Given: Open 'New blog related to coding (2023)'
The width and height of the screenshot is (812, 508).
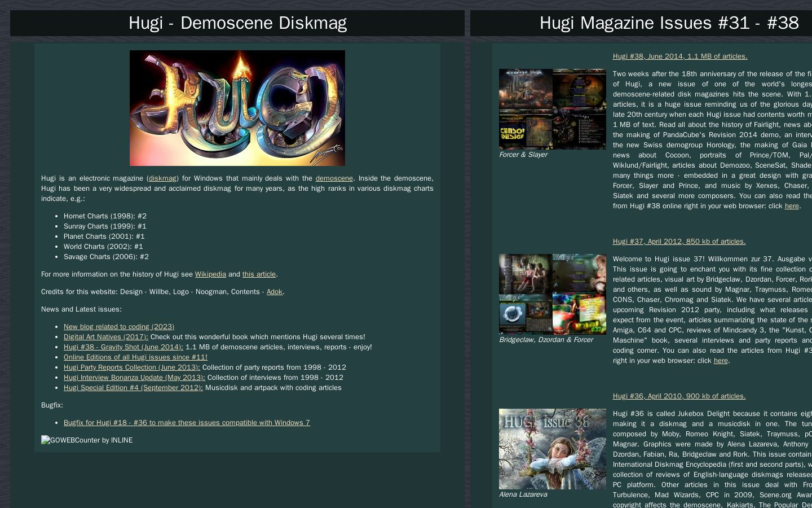Looking at the screenshot, I should pyautogui.click(x=119, y=327).
